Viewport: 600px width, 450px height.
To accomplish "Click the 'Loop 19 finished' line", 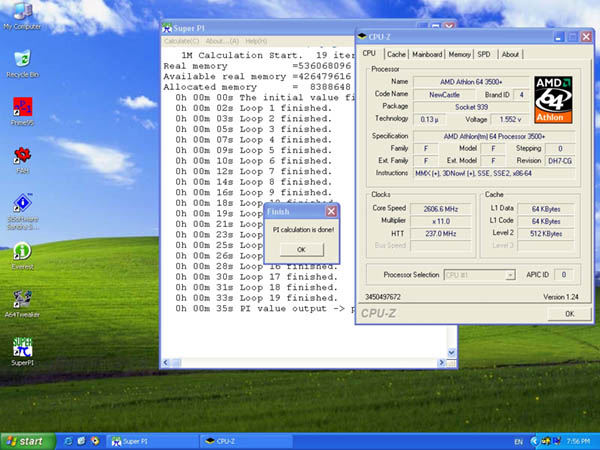I will tap(257, 298).
